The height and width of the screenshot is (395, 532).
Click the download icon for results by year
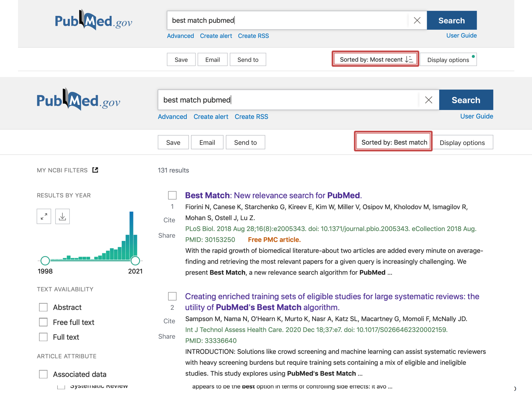pyautogui.click(x=62, y=216)
